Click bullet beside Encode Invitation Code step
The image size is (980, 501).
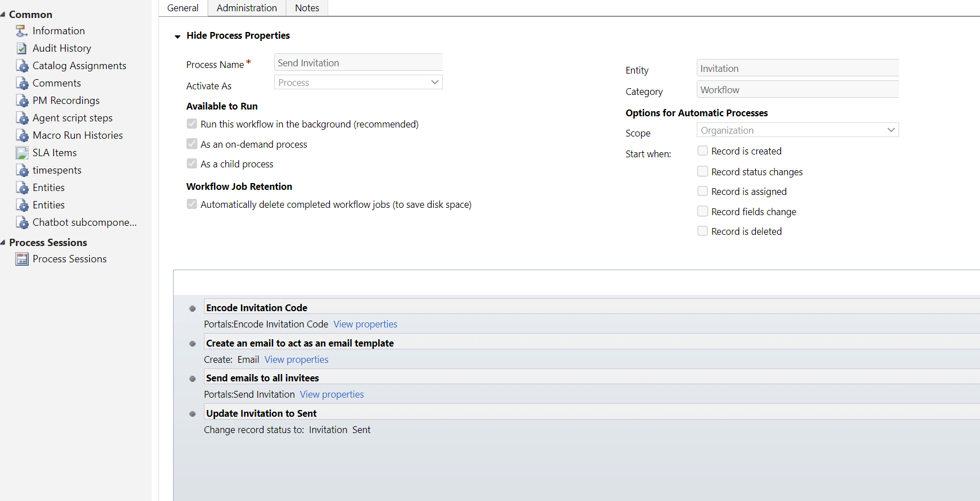pyautogui.click(x=192, y=308)
